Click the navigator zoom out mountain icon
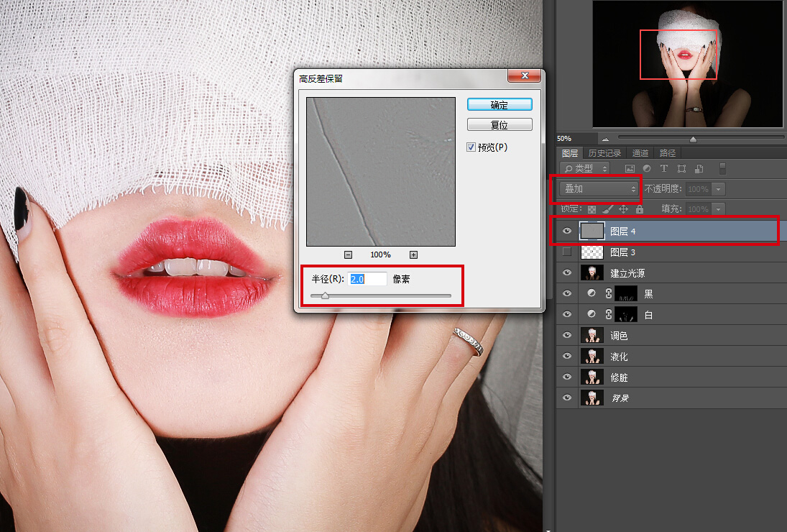Image resolution: width=787 pixels, height=532 pixels. (605, 139)
